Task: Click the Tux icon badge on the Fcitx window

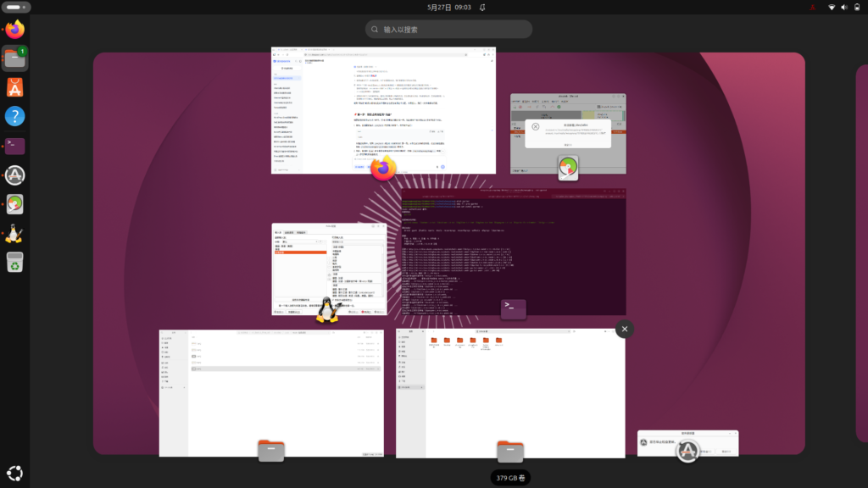Action: click(328, 309)
